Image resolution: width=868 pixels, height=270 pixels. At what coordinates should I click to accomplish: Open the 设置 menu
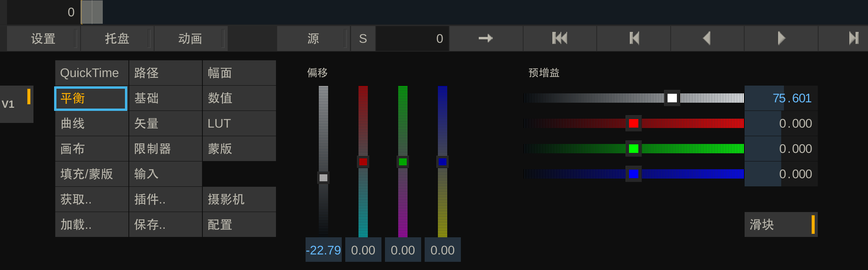pos(43,39)
